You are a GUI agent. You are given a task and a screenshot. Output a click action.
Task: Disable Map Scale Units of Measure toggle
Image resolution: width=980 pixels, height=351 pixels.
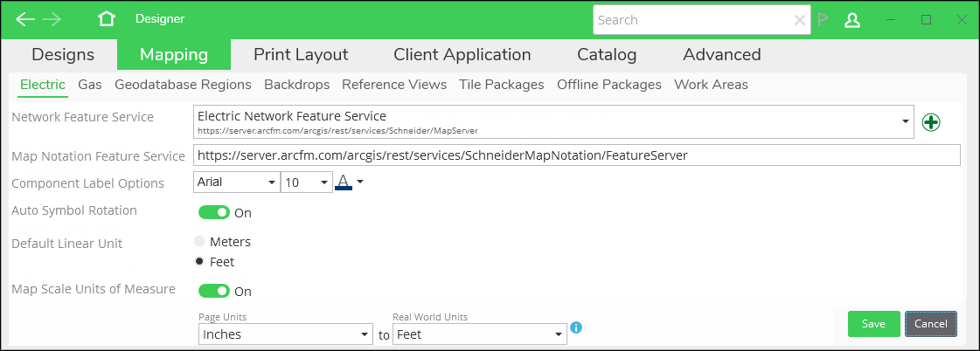(214, 291)
